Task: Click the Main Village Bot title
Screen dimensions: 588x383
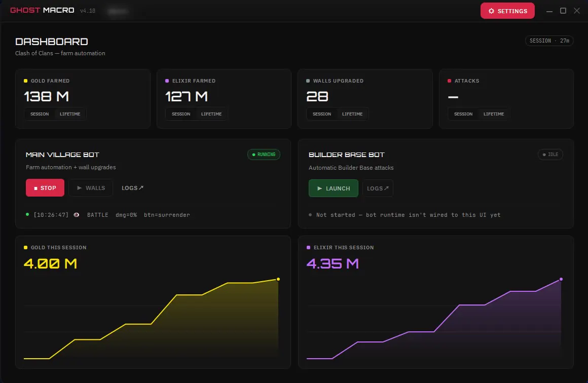Action: tap(63, 155)
